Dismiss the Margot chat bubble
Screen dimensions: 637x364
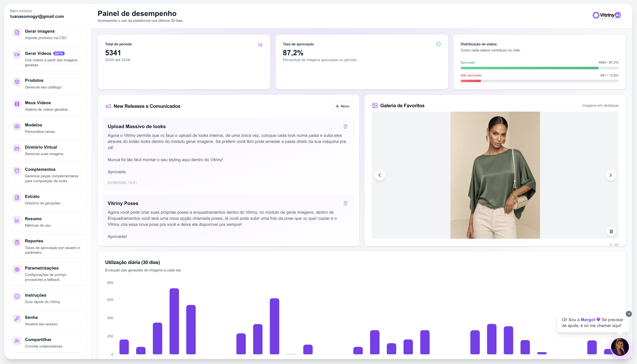click(629, 314)
